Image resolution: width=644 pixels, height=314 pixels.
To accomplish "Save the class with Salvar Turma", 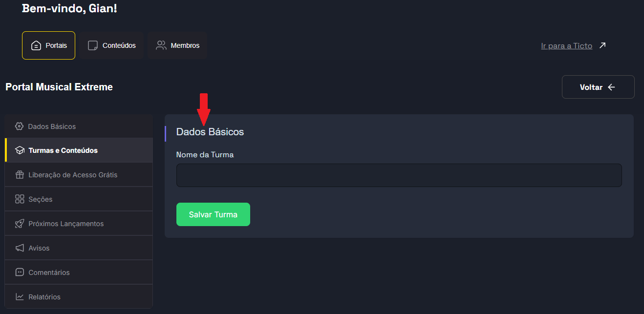I will click(x=213, y=214).
